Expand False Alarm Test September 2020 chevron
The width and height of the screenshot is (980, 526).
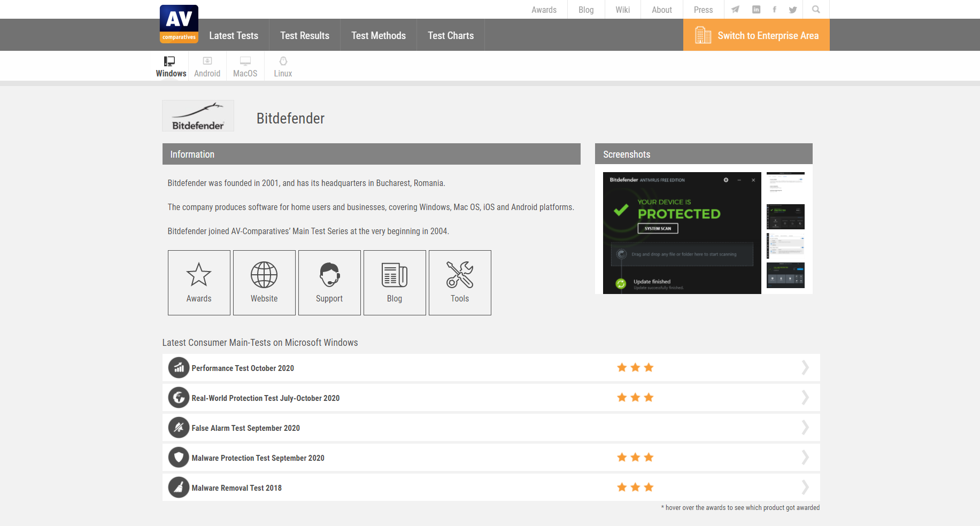(805, 428)
